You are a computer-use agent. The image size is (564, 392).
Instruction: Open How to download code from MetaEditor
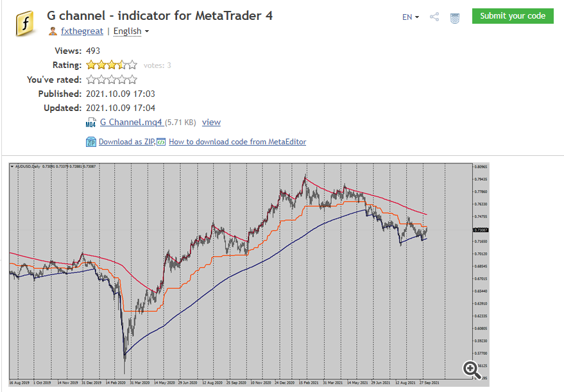coord(237,142)
